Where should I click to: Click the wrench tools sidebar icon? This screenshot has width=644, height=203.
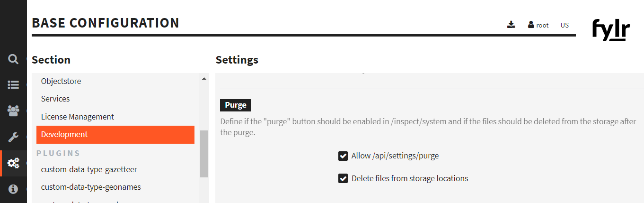[x=13, y=138]
